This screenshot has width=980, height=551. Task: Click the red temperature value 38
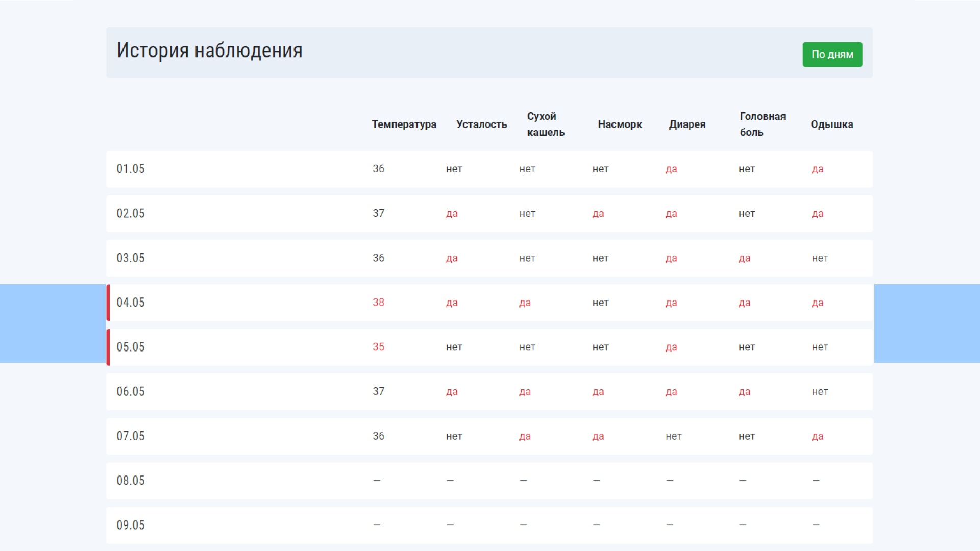pos(378,303)
